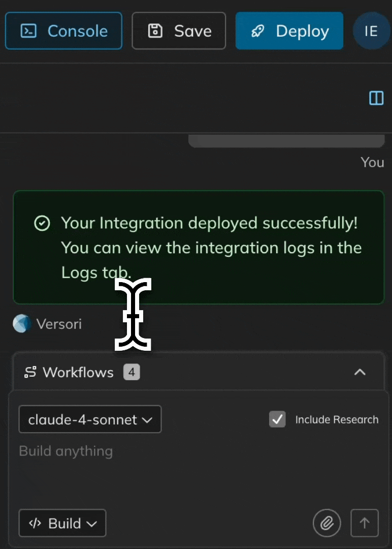
Task: Click the Workflows count badge 4
Action: coord(132,372)
